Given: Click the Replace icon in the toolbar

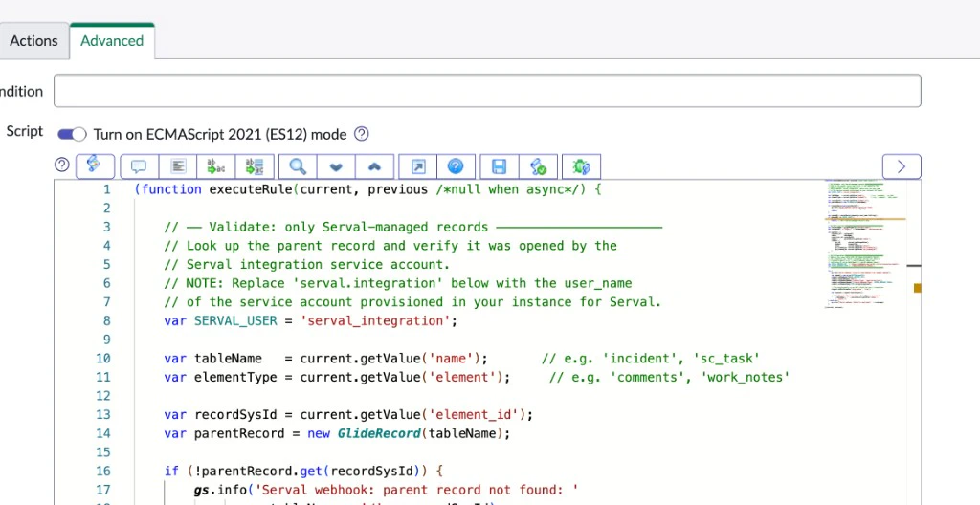Looking at the screenshot, I should 215,166.
